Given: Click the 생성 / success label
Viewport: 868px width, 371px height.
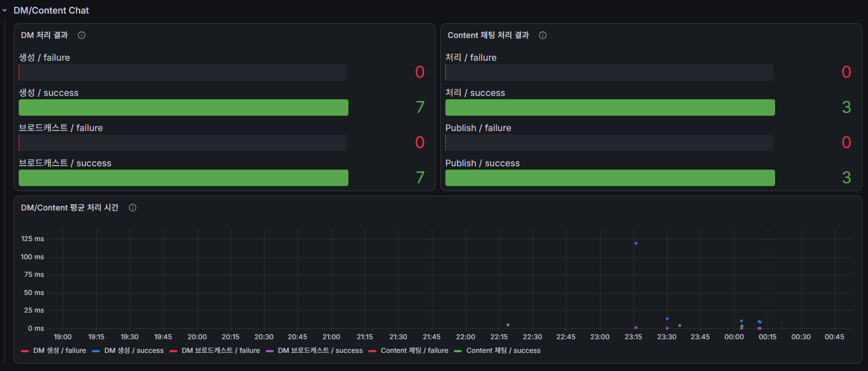Looking at the screenshot, I should tap(49, 93).
